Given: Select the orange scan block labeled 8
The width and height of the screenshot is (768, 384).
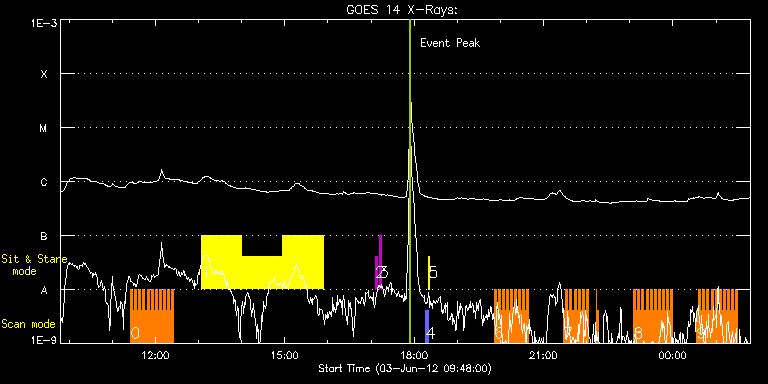Looking at the screenshot, I should (653, 316).
